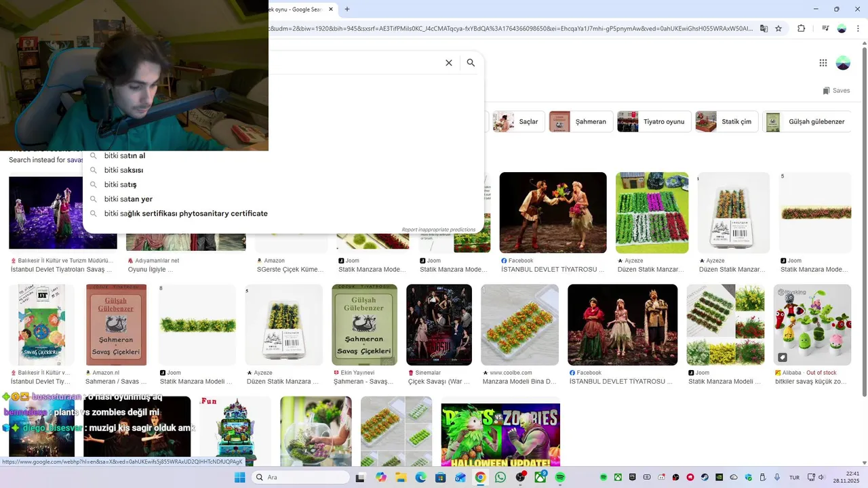This screenshot has width=868, height=488.
Task: Bookmark this tab with the star icon
Action: pyautogui.click(x=778, y=28)
